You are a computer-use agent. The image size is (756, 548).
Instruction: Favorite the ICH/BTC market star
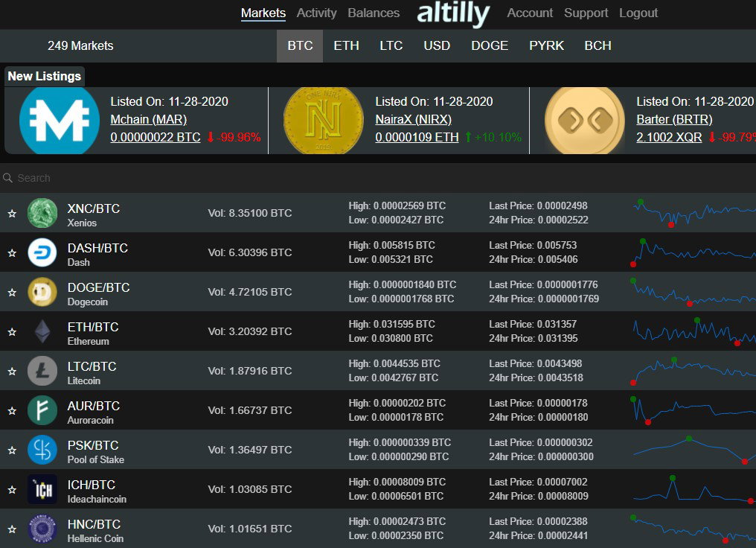pos(12,490)
